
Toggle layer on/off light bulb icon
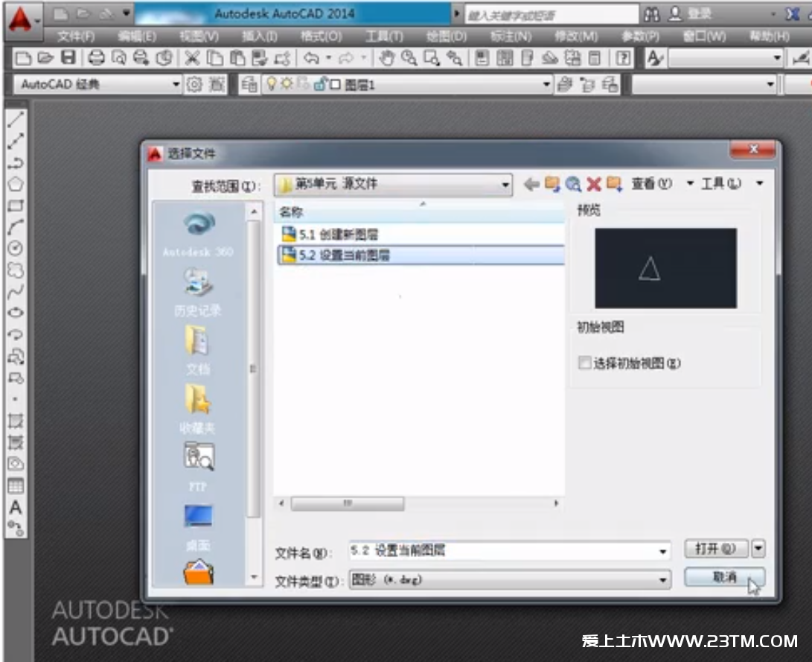(x=272, y=84)
